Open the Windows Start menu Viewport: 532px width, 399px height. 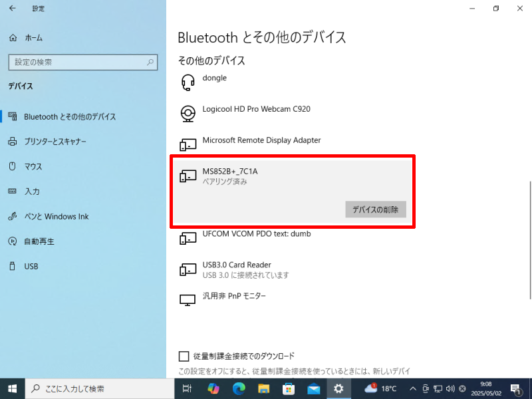pyautogui.click(x=12, y=389)
